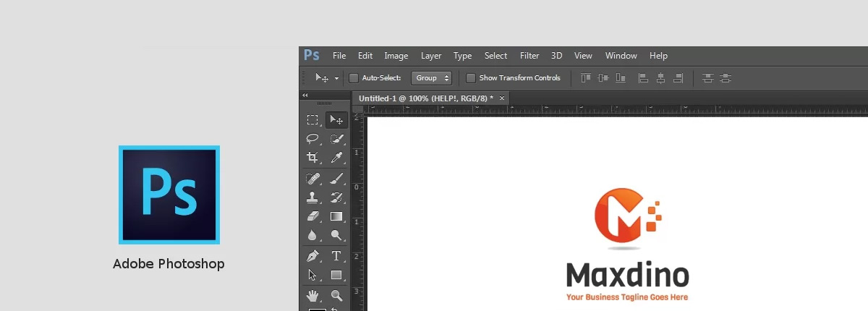868x311 pixels.
Task: Select the Brush tool
Action: click(x=336, y=178)
